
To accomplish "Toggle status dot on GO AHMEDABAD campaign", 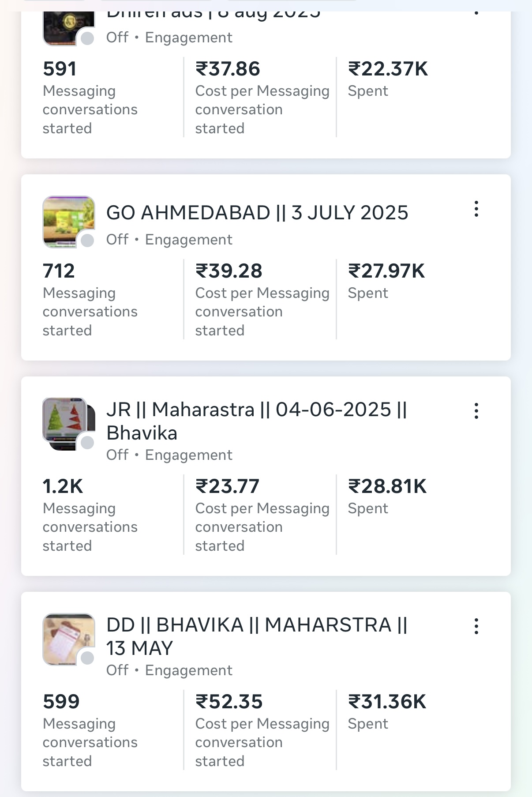I will 87,241.
